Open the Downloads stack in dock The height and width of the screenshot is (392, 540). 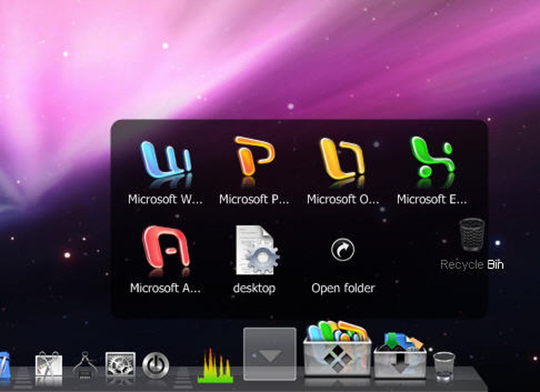point(400,355)
